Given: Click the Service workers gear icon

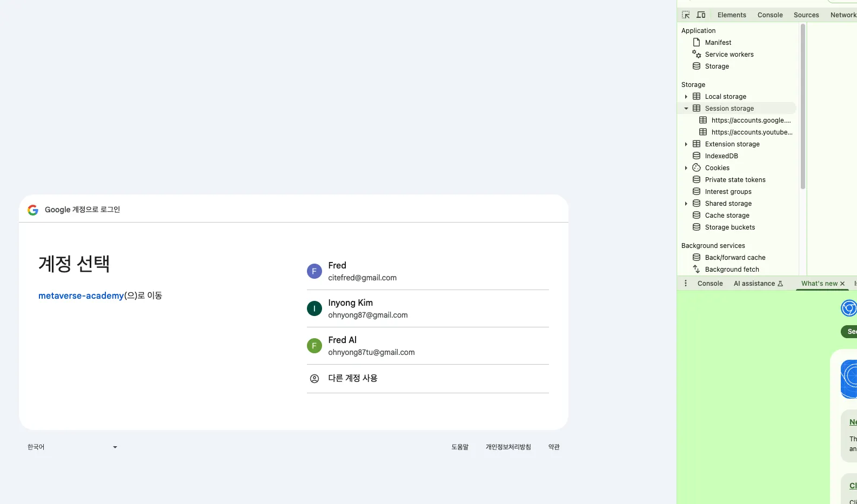Looking at the screenshot, I should point(697,54).
